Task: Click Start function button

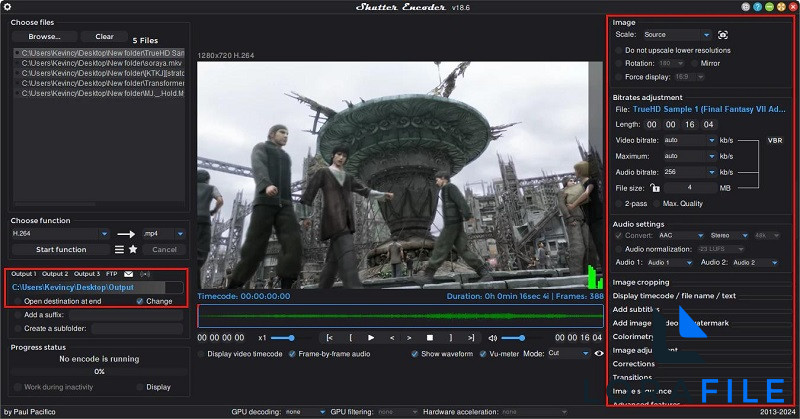Action: coord(61,249)
